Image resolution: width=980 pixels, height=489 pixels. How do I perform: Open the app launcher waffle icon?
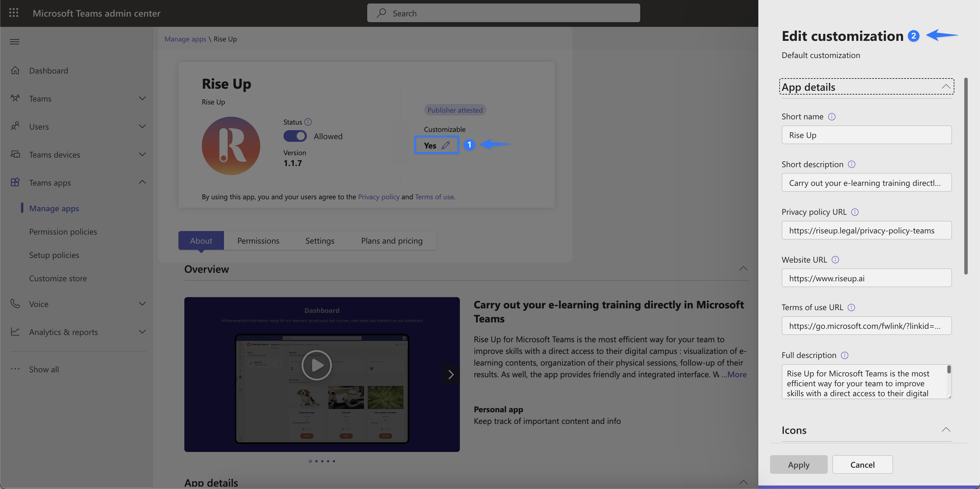click(14, 13)
